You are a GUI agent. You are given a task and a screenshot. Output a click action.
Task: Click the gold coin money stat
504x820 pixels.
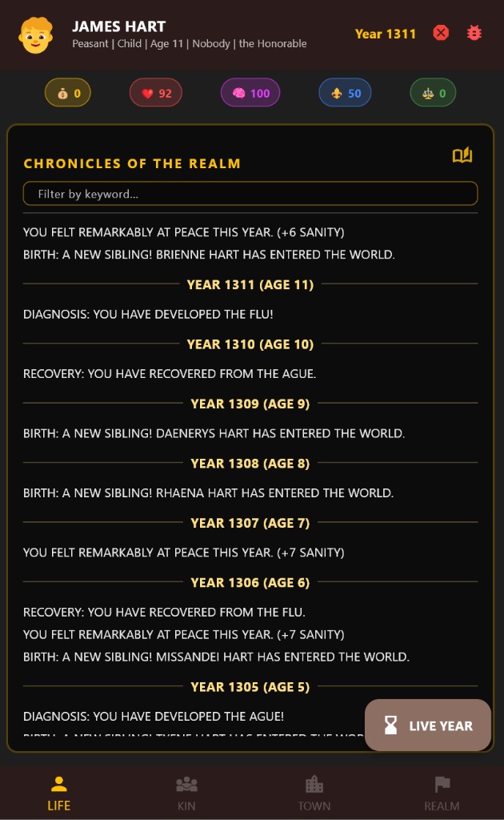pos(67,92)
